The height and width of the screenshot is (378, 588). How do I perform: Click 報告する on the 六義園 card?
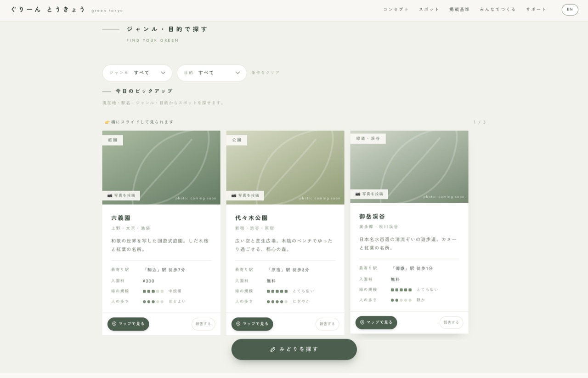pos(204,324)
